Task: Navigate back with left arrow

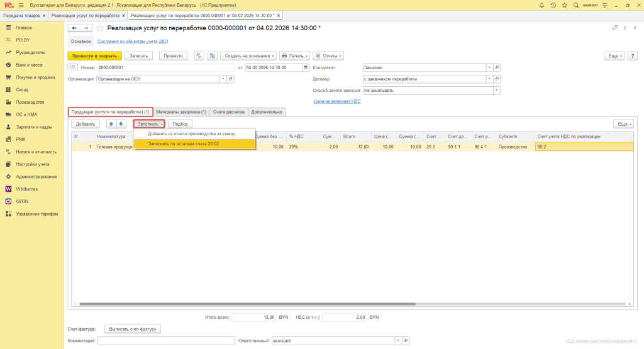Action: click(x=74, y=28)
